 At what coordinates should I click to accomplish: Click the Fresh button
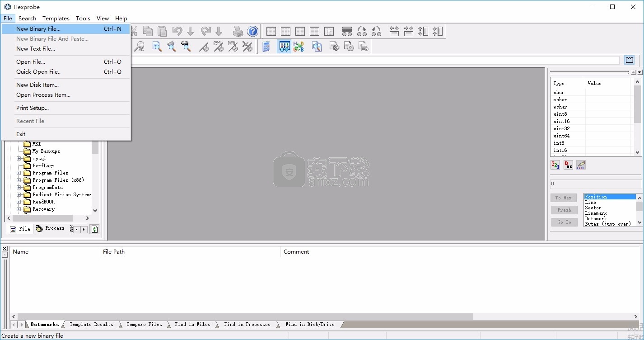pos(564,210)
